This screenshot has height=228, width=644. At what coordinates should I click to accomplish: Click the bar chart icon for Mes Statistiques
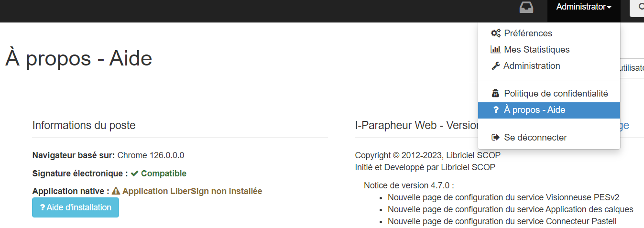pyautogui.click(x=496, y=50)
